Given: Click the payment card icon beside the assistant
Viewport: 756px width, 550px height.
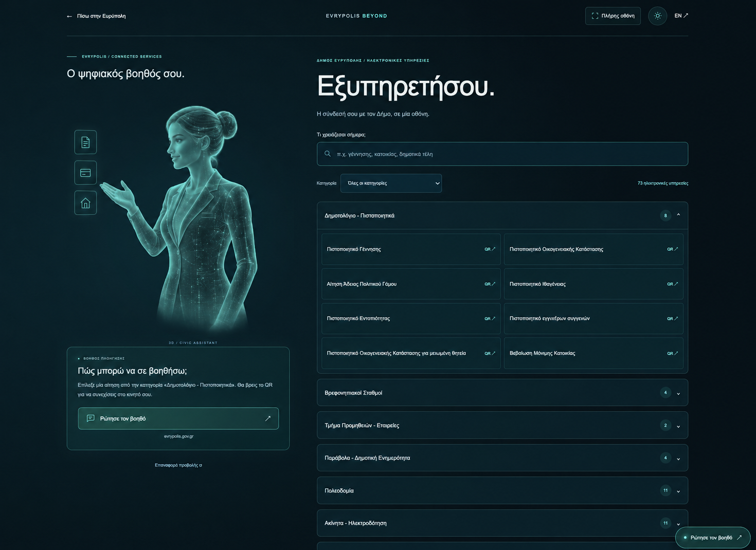Looking at the screenshot, I should pos(85,173).
